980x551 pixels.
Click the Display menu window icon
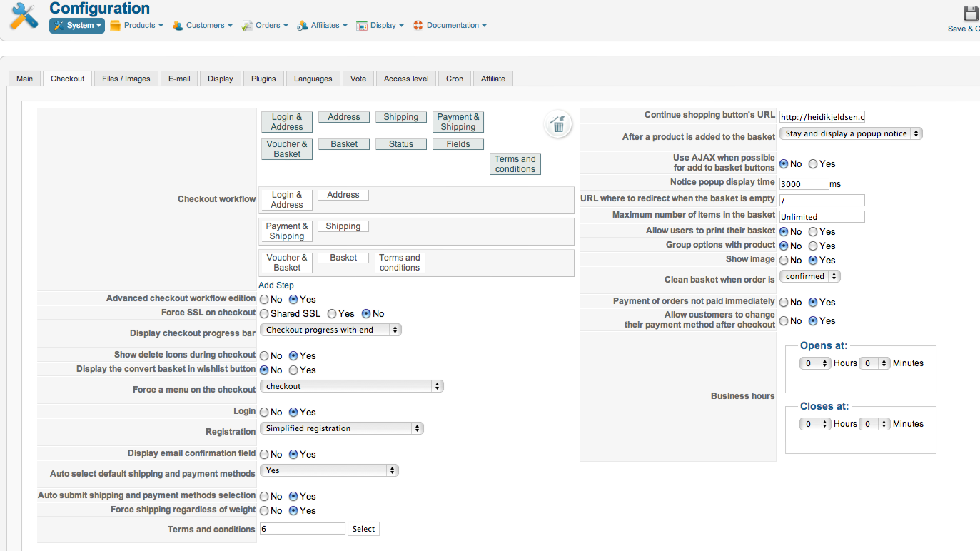click(x=362, y=26)
